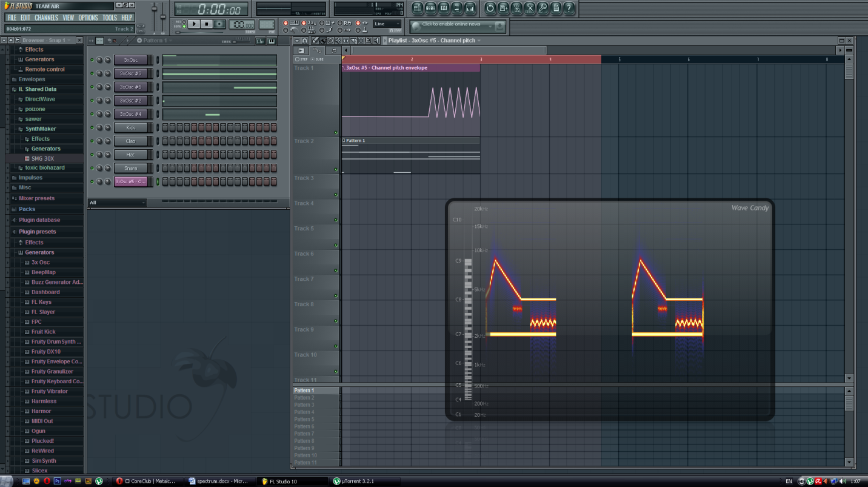Open the audio editor scissors icon
The width and height of the screenshot is (868, 487).
point(530,8)
